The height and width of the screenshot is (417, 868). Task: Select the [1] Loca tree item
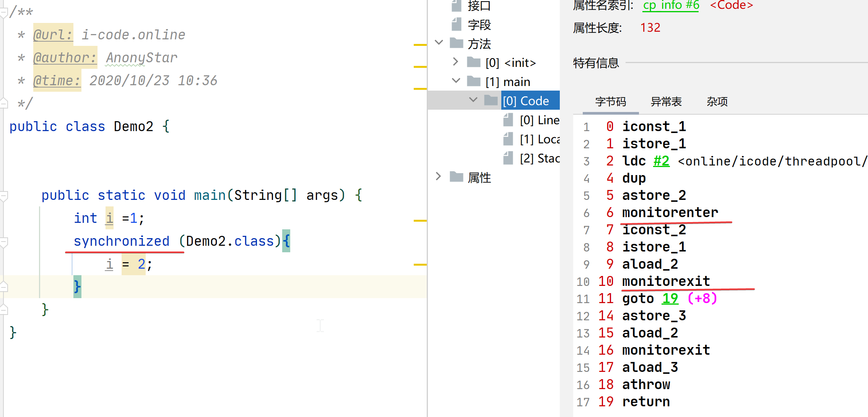540,139
